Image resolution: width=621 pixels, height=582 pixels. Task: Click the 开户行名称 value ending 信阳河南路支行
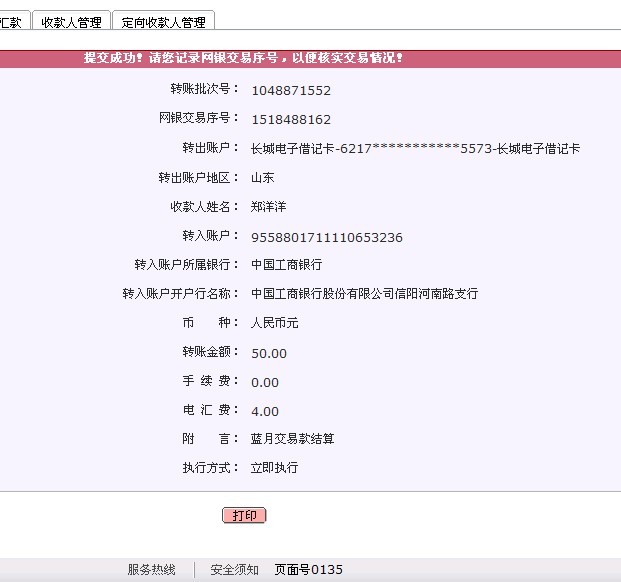point(364,294)
